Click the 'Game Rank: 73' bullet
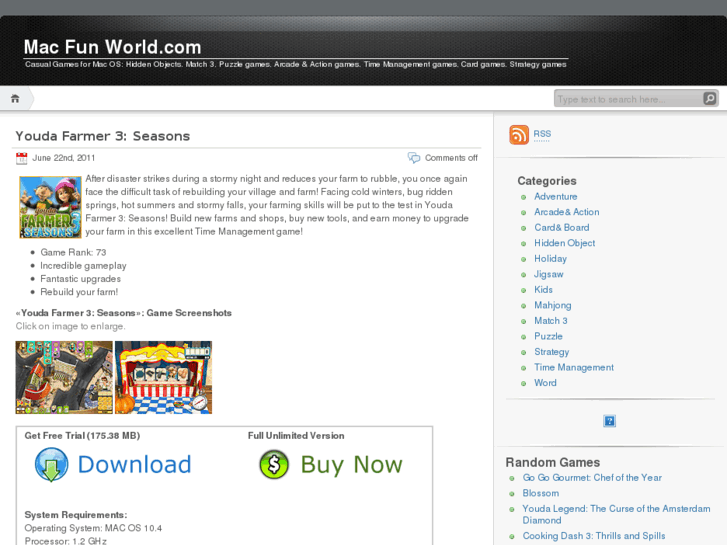This screenshot has width=727, height=545. 73,252
